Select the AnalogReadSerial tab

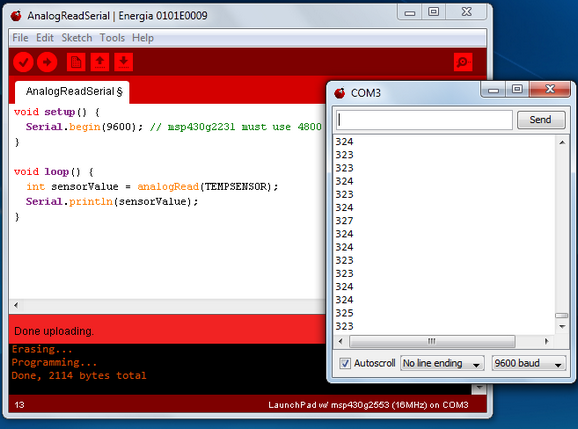(x=72, y=91)
